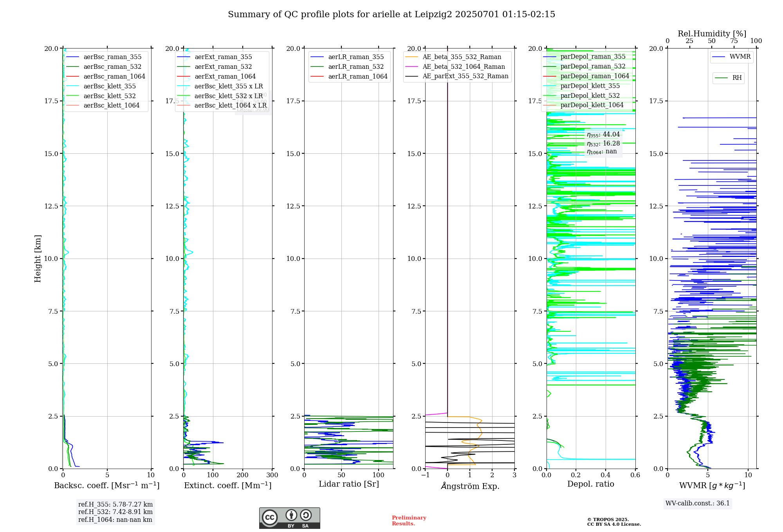Screen dimensions: 783x532
Task: Click legend entry parDepol_klett_1064
Action: [x=583, y=105]
